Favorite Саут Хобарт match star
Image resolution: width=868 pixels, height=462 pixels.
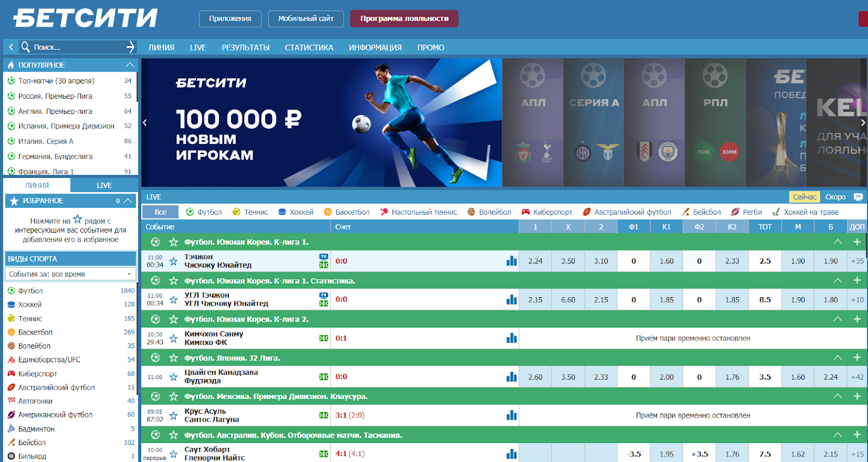click(x=174, y=454)
